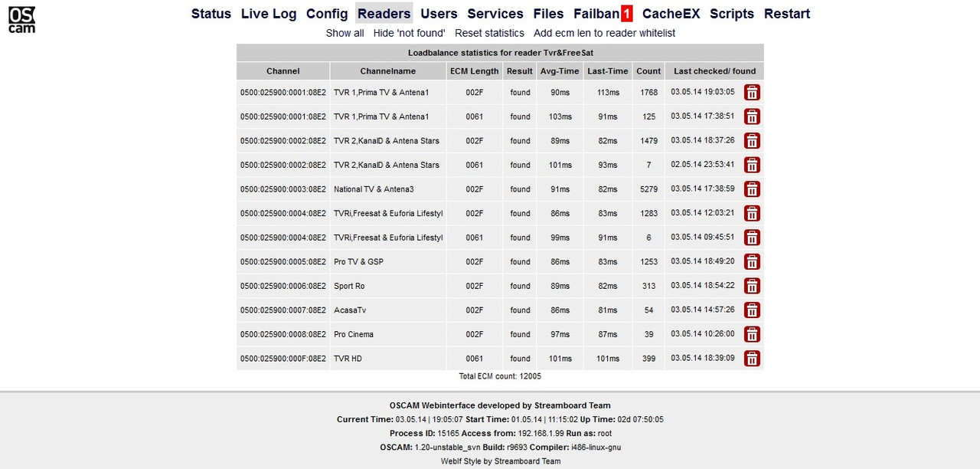Click 'OSCAM Webinterface developed by Streamboard Team'
This screenshot has height=469, width=980.
(x=500, y=405)
